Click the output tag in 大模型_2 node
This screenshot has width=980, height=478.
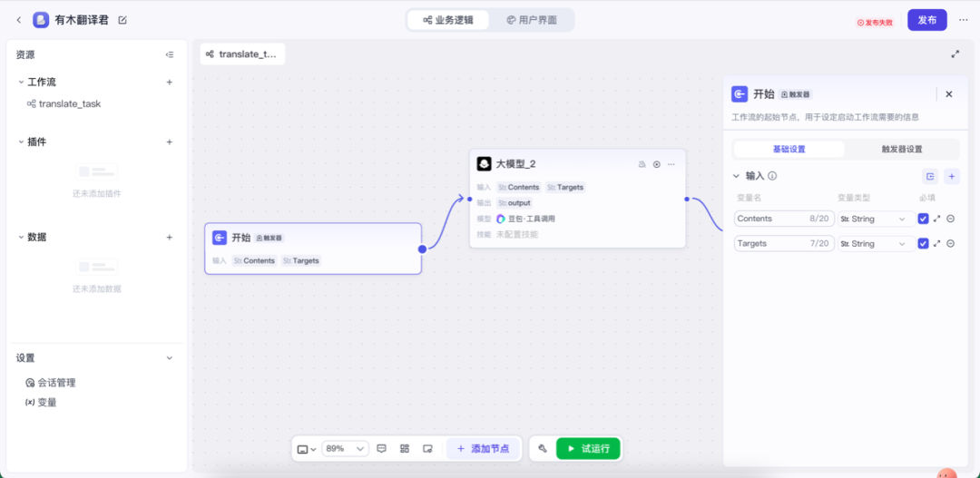click(x=514, y=203)
